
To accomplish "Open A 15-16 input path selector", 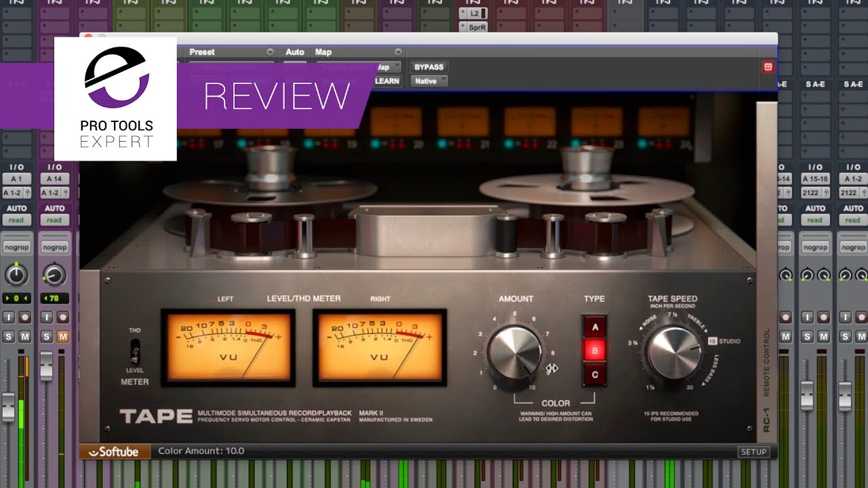I will click(815, 180).
